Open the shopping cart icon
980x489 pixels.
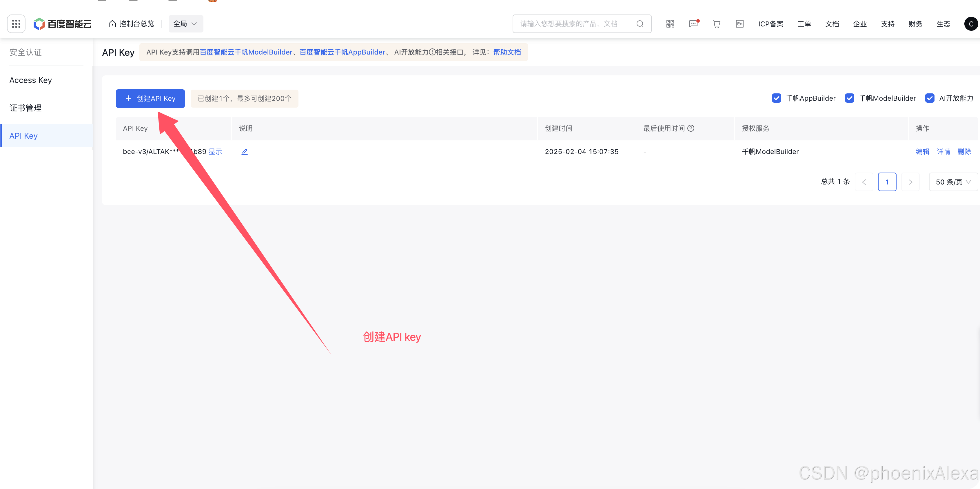pos(716,24)
